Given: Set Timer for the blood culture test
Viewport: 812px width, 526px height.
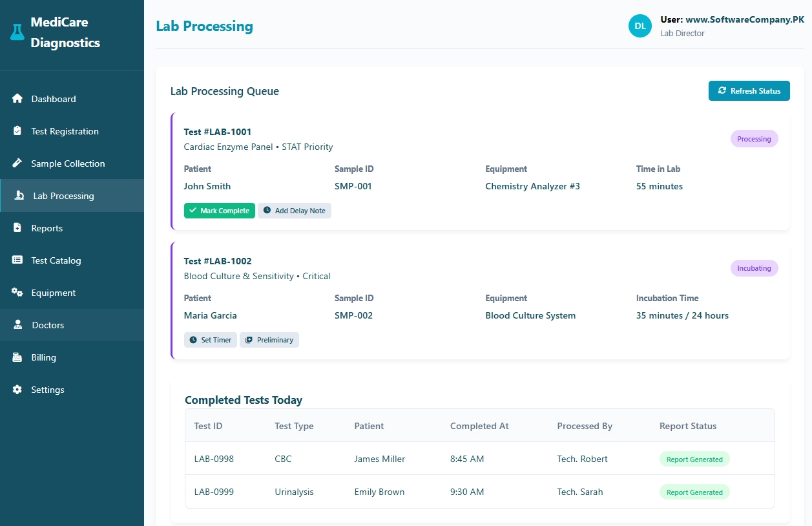Looking at the screenshot, I should tap(210, 340).
